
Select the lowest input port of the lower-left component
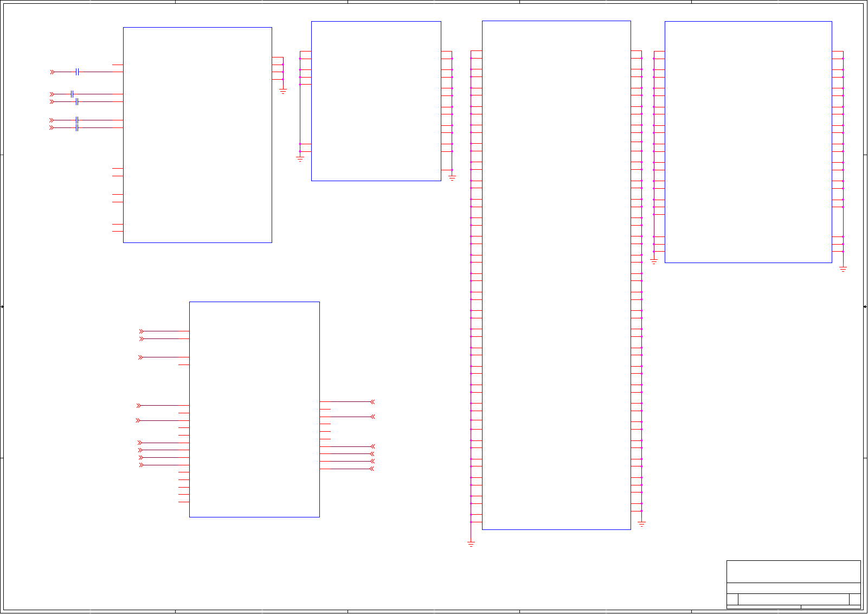tap(142, 465)
